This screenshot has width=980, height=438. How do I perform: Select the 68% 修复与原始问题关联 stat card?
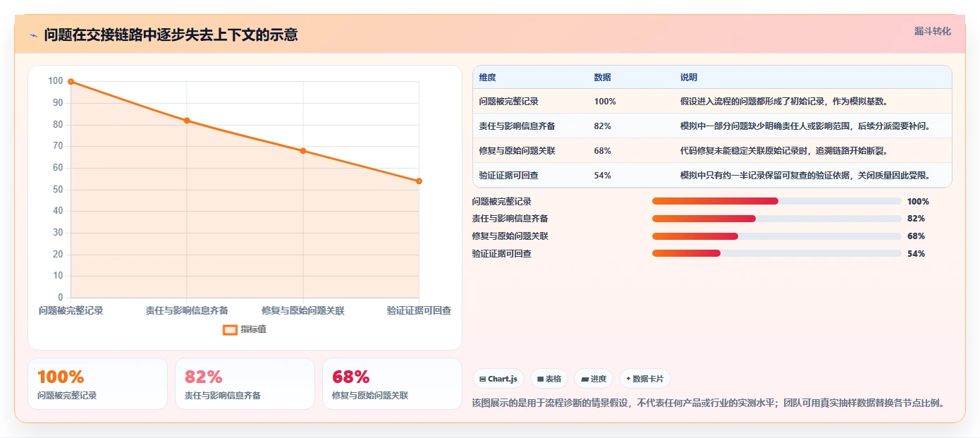(x=392, y=384)
